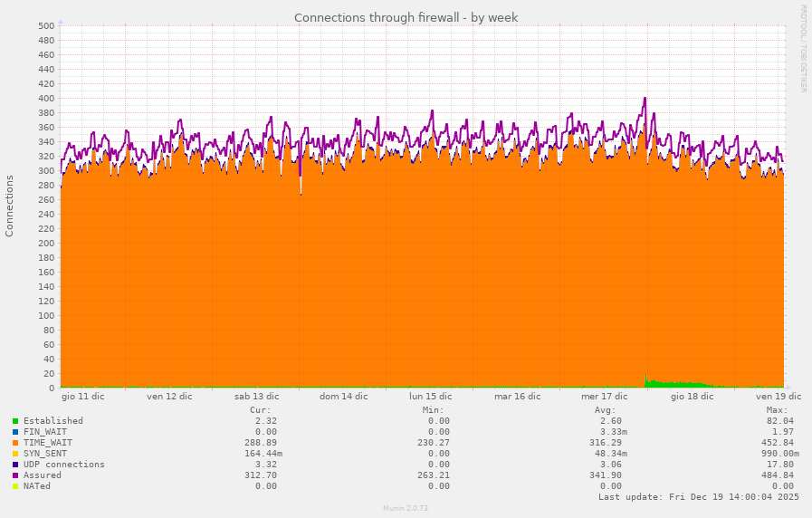Click the Established current value 2.32
Viewport: 812px width, 518px height.
[x=265, y=420]
